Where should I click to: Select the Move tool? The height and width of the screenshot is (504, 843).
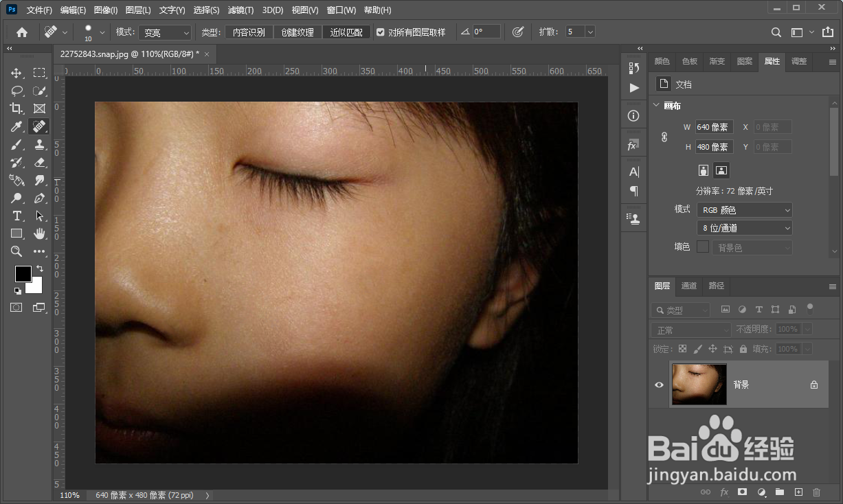point(16,73)
